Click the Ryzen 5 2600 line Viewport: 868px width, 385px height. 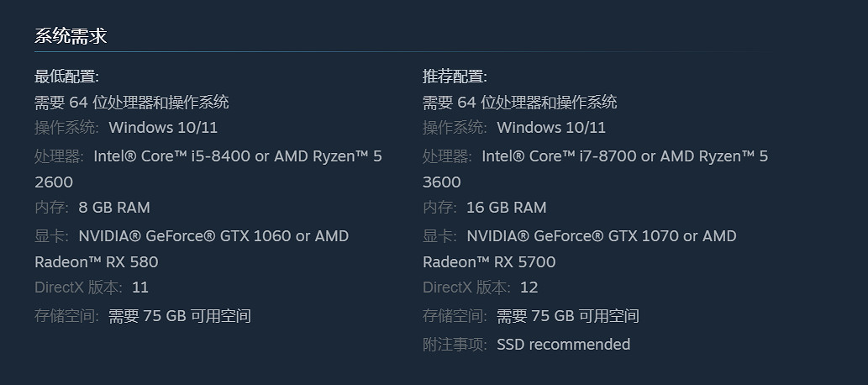[x=54, y=182]
